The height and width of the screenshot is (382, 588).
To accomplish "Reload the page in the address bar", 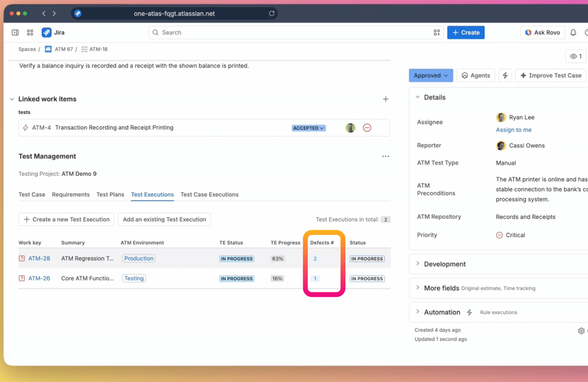I will 271,14.
